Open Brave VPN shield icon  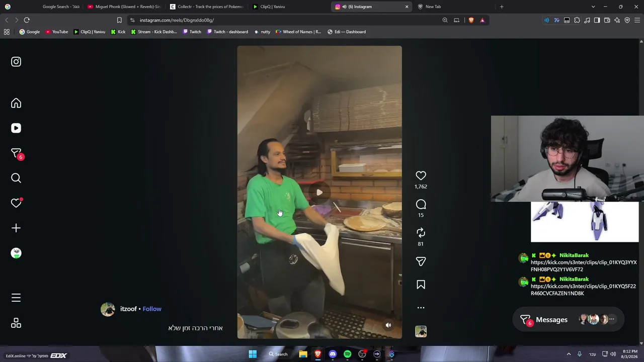pos(627,20)
